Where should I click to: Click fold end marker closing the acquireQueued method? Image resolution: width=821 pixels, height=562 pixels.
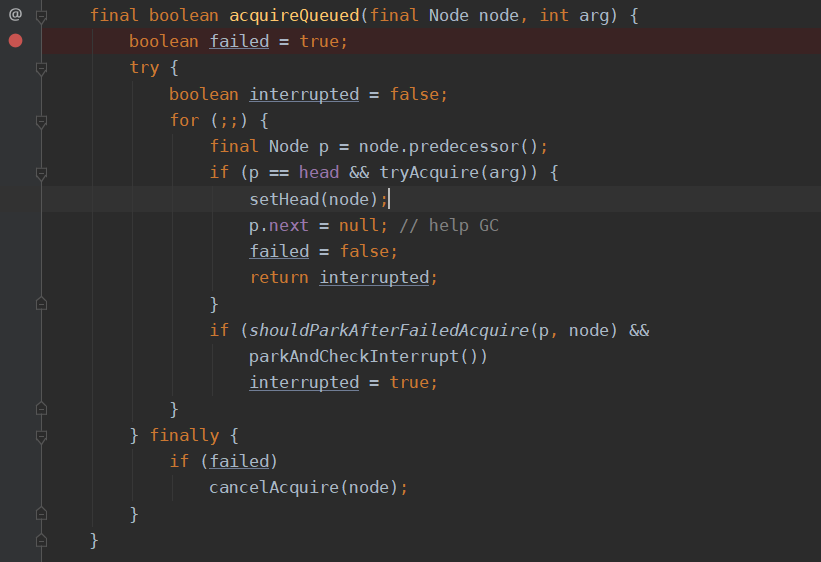tap(41, 540)
